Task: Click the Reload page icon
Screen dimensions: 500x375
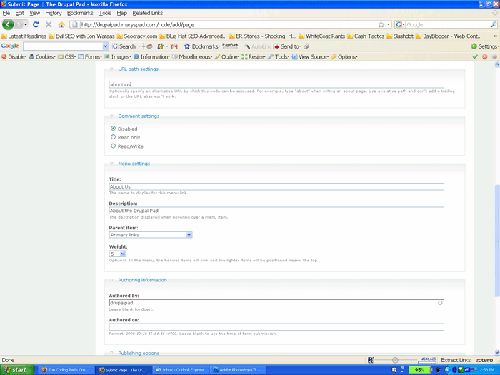Action: click(x=36, y=24)
